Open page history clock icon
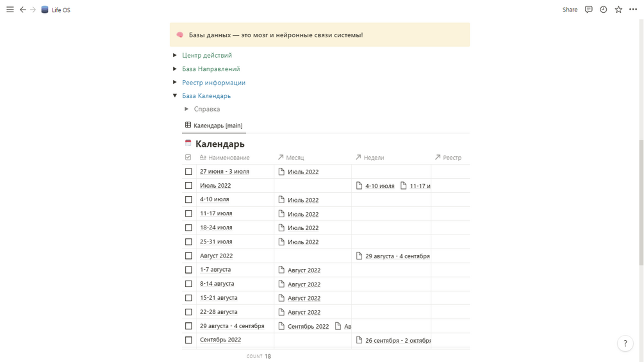Viewport: 644px width, 362px height. pyautogui.click(x=603, y=10)
